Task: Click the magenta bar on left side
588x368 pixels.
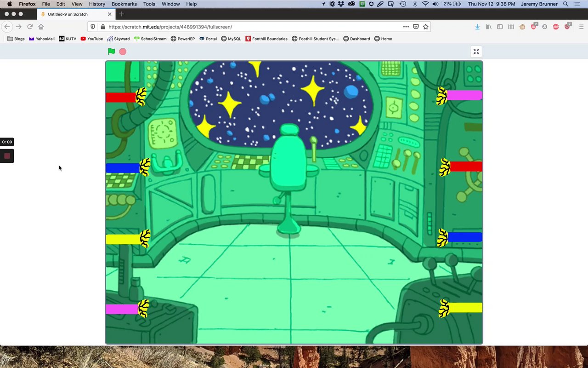Action: 122,309
